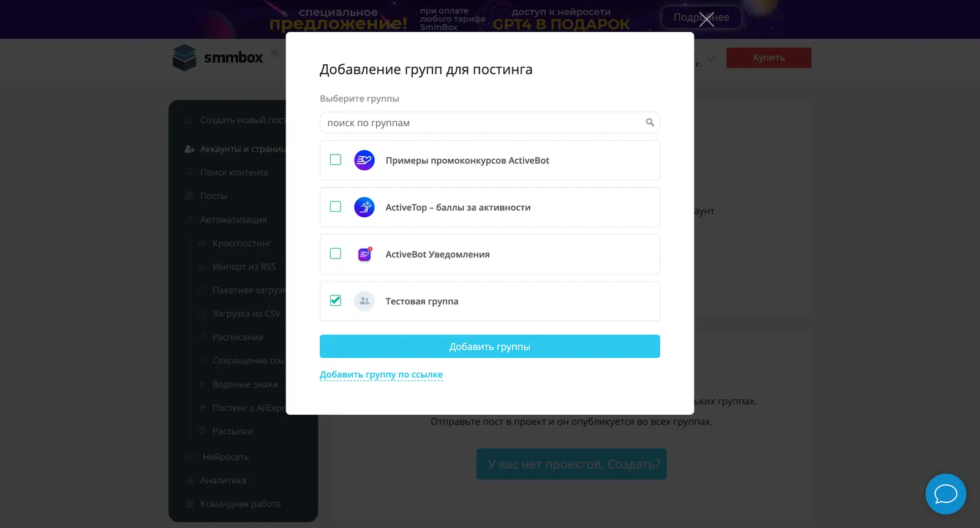Open the account dropdown chevron in header

click(x=711, y=59)
